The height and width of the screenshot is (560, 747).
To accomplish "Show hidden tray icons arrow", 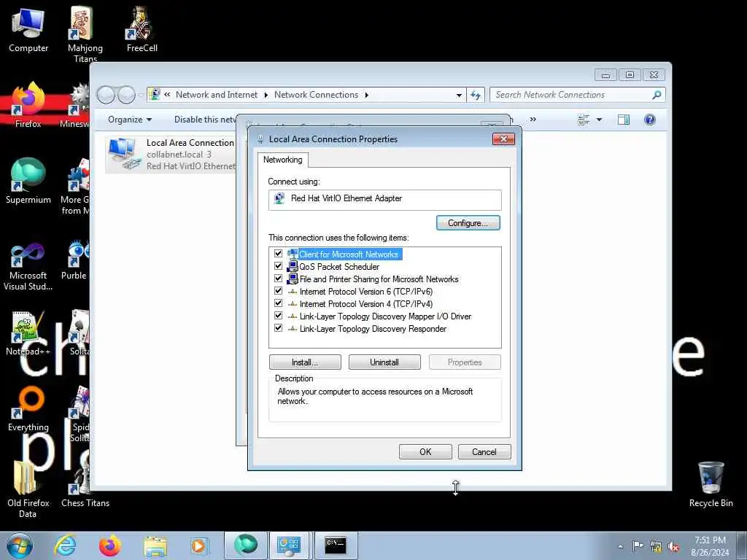I will click(620, 546).
